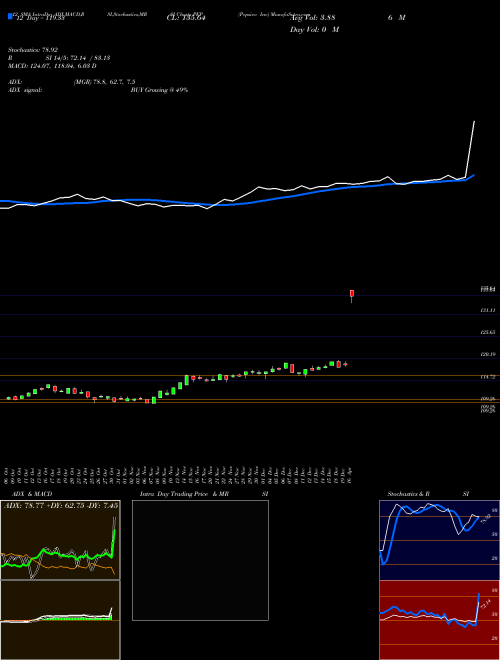Click the 114.72 price axis label
Viewport: 500px width, 660px height.
click(488, 377)
